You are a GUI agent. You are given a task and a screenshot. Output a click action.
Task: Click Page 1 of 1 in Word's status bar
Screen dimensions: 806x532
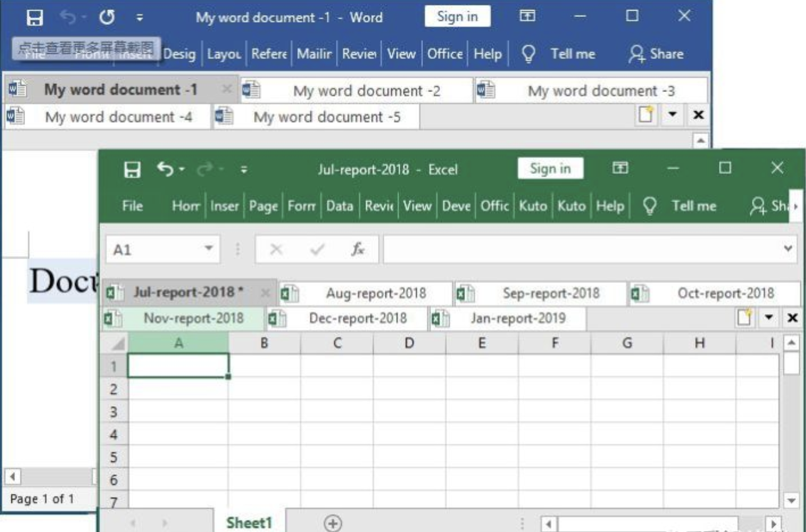(42, 499)
